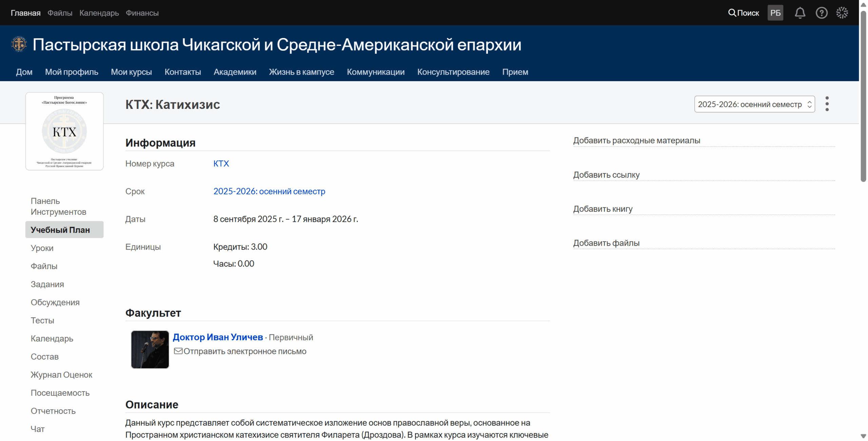Viewport: 868px width, 441px height.
Task: Go to Главная in top bar
Action: tap(25, 13)
